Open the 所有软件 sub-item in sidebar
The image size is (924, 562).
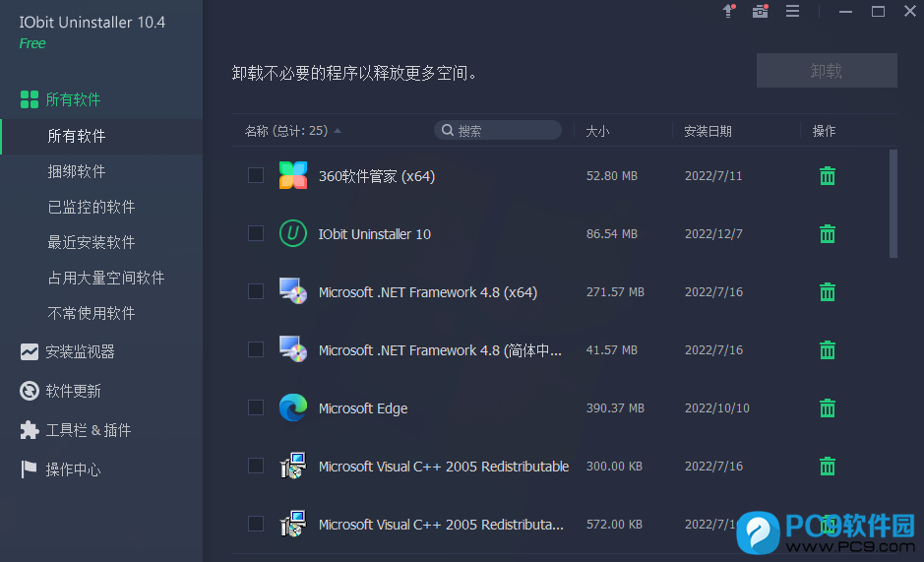click(x=101, y=136)
